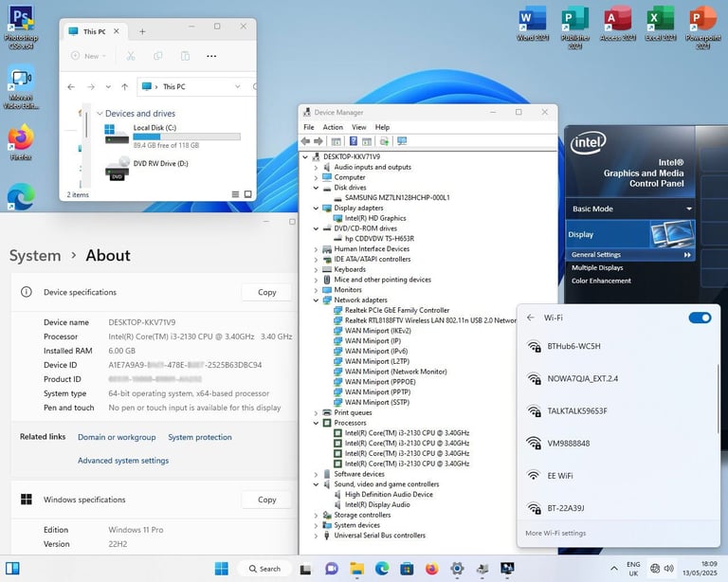Open the File menu in Device Manager

pos(309,127)
